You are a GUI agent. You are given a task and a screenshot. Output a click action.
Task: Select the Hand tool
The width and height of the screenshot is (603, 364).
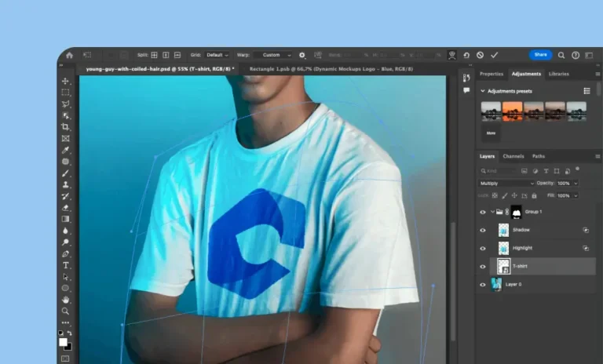65,300
